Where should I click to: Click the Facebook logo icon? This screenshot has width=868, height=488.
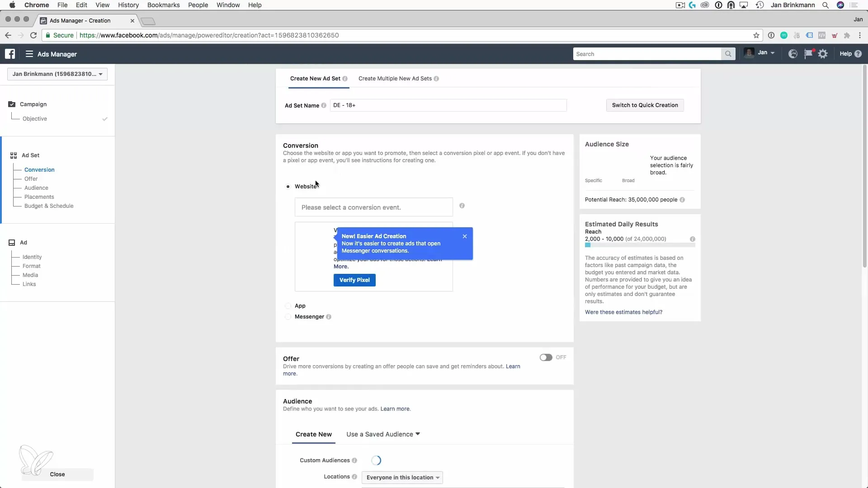(10, 54)
